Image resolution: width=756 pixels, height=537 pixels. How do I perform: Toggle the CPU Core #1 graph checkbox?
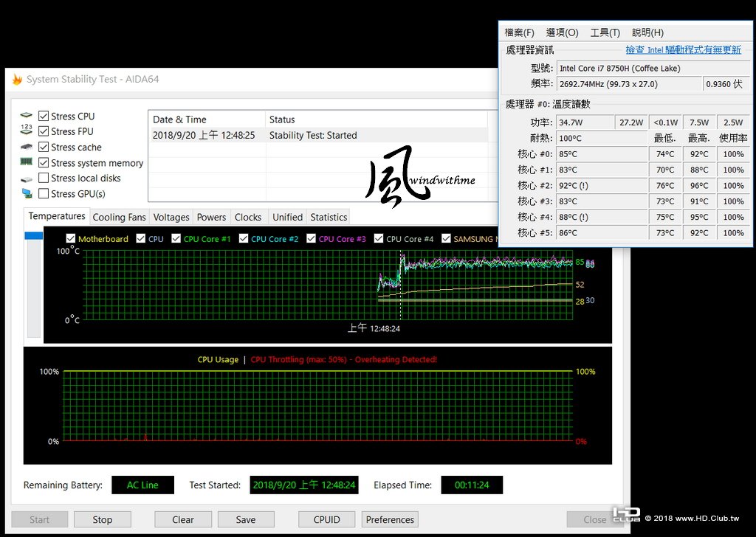coord(176,238)
